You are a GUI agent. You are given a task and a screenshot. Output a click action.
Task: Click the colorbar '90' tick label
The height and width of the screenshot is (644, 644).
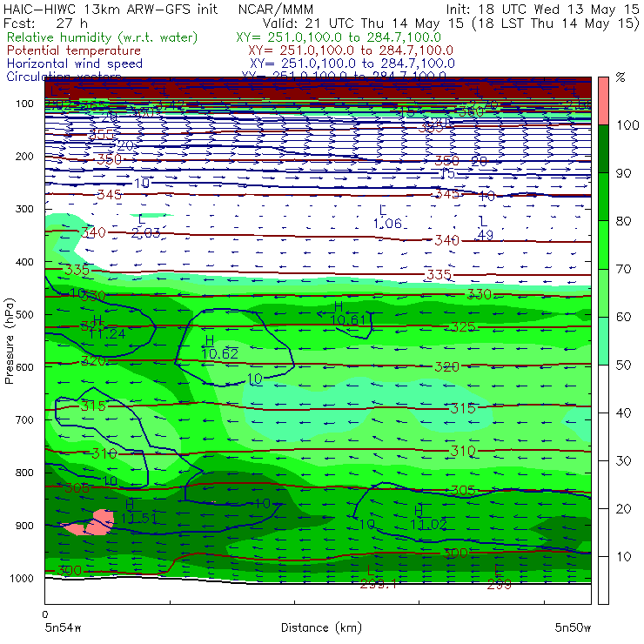pos(623,173)
